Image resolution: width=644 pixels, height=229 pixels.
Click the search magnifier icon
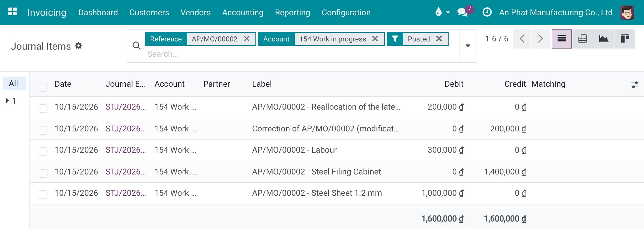[x=136, y=46]
